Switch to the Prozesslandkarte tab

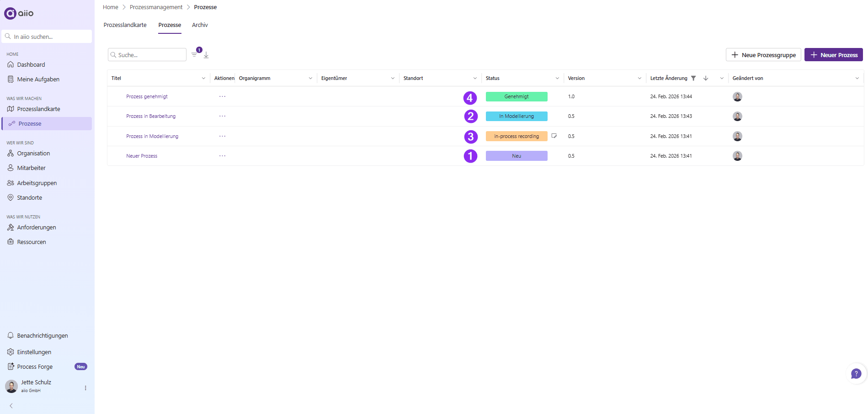point(125,25)
